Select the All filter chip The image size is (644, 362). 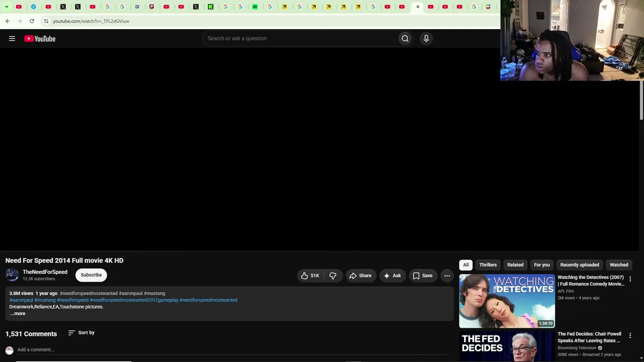pos(466,265)
